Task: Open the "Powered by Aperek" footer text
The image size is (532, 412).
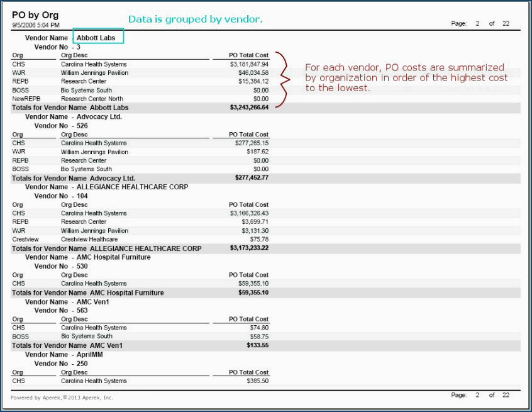Action: coord(62,398)
